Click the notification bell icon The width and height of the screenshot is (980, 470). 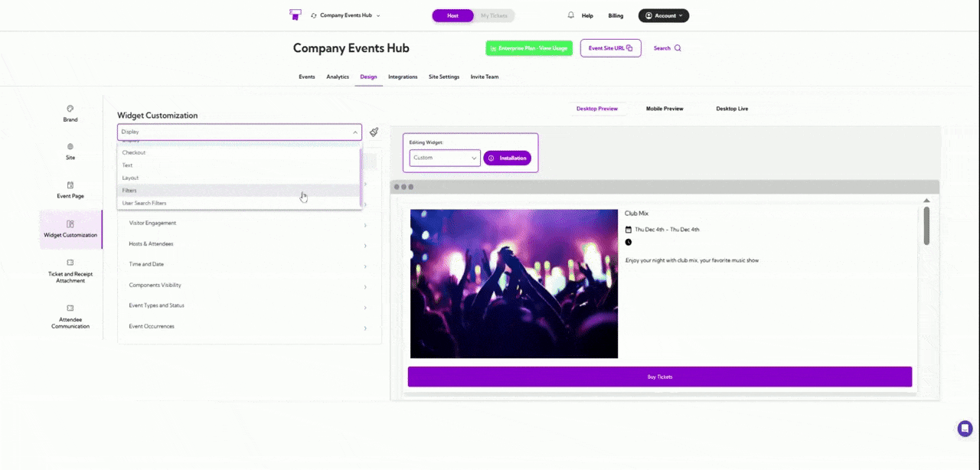tap(570, 15)
